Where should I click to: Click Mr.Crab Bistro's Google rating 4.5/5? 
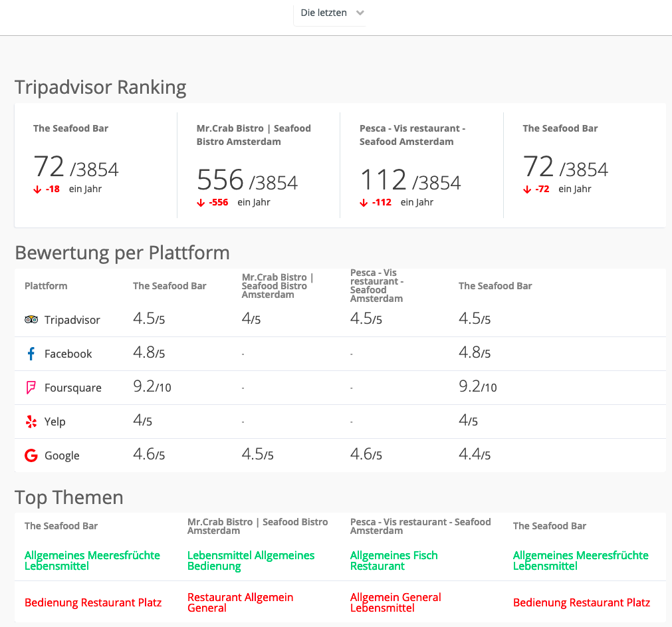pos(258,454)
